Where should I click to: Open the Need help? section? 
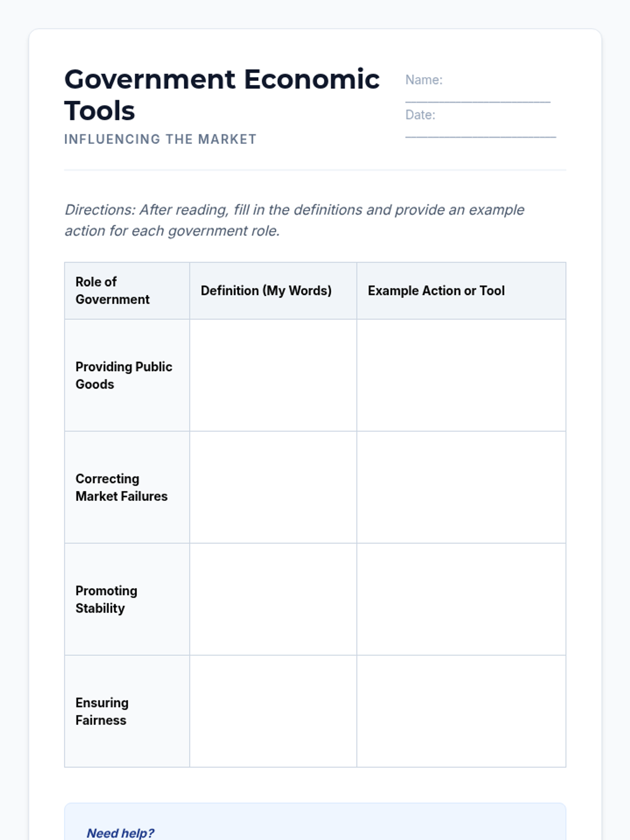tap(120, 833)
